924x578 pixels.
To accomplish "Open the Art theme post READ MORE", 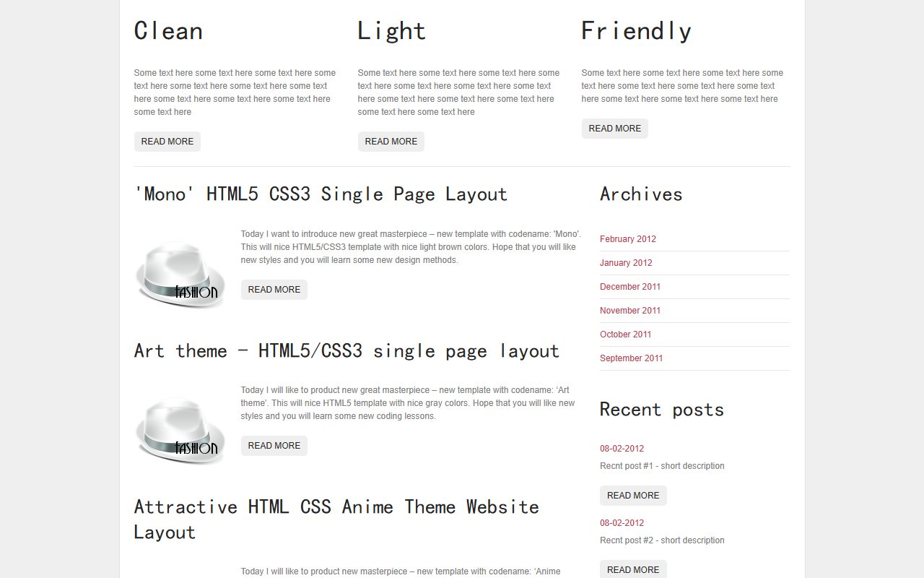I will coord(274,446).
